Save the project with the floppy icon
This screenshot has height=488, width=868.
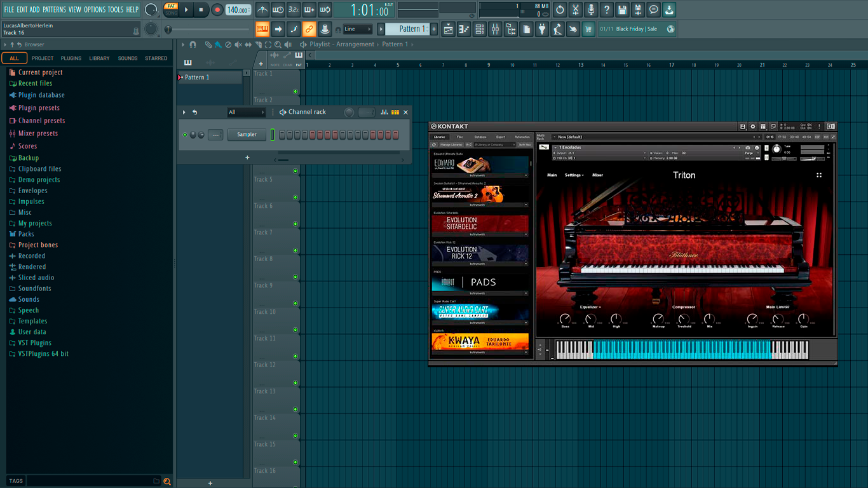click(623, 10)
